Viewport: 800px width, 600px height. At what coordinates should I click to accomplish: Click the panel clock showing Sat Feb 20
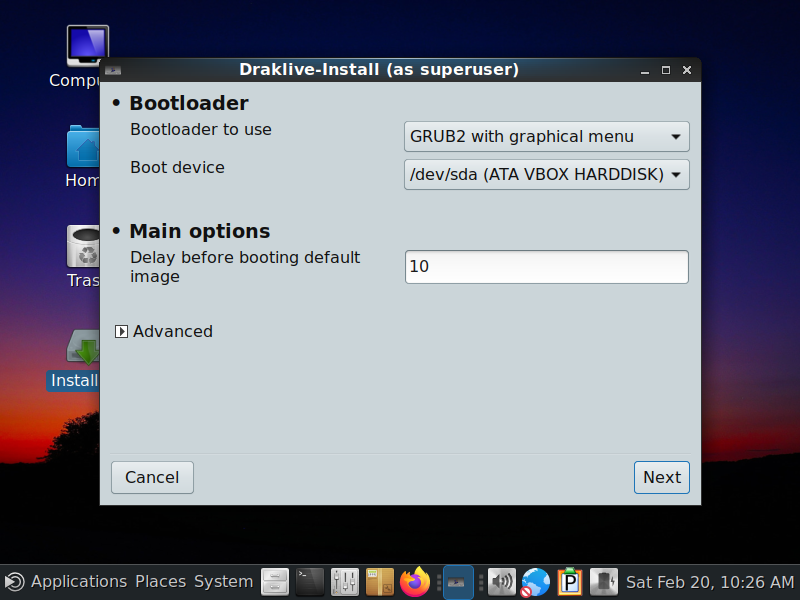(710, 582)
